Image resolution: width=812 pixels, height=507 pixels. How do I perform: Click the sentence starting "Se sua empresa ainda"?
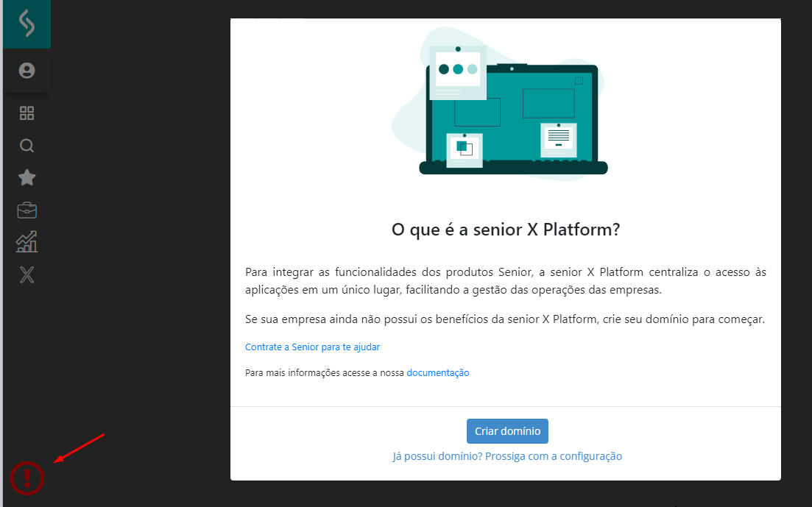505,319
